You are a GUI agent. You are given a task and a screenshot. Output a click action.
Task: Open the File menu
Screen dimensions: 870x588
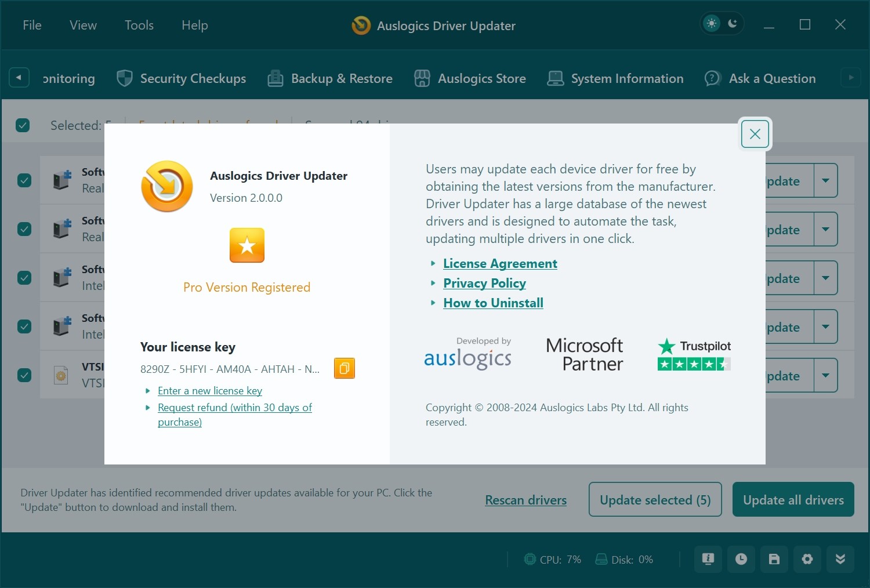click(x=32, y=25)
